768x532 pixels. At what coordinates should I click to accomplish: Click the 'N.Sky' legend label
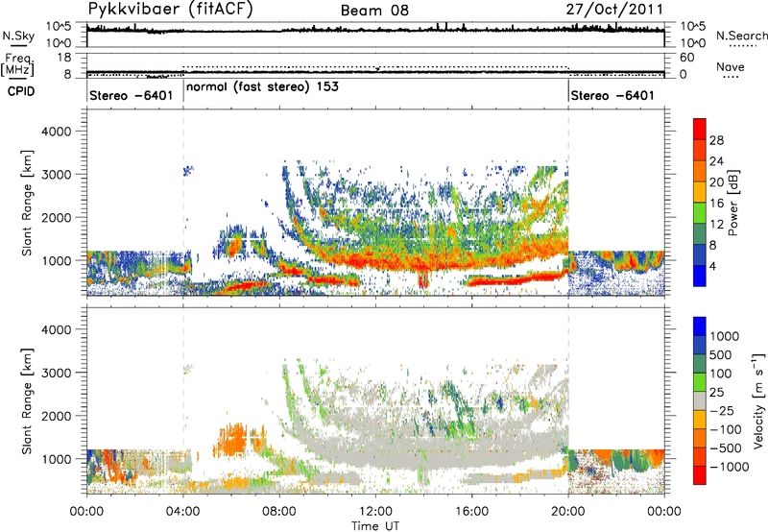pyautogui.click(x=18, y=36)
